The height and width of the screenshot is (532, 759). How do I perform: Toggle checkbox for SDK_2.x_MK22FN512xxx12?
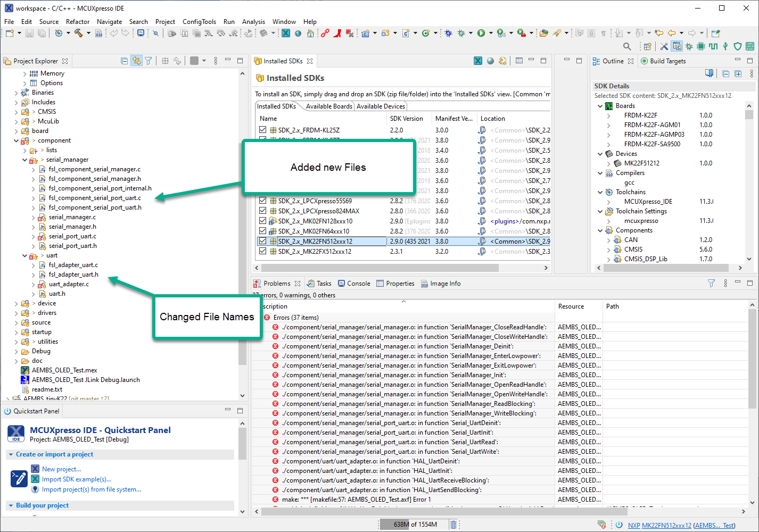(263, 241)
